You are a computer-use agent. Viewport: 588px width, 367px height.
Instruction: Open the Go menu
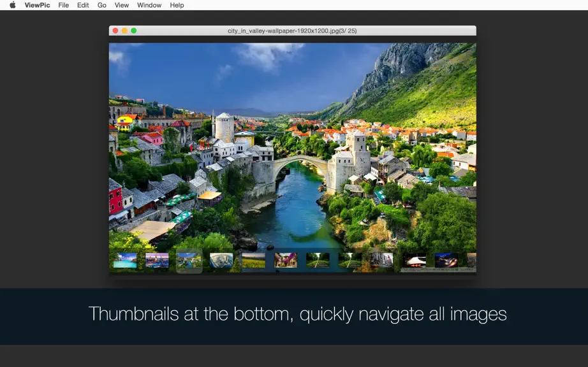101,5
